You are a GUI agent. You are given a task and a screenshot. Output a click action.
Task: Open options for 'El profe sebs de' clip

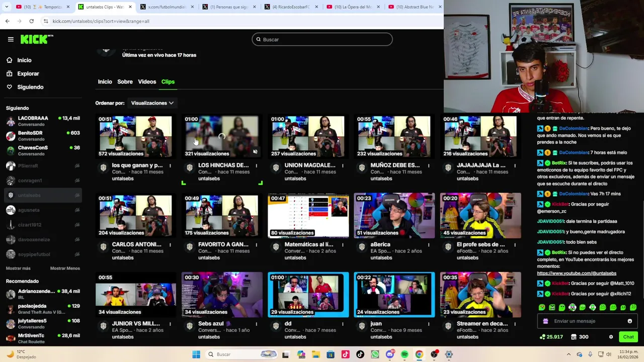pos(515,245)
